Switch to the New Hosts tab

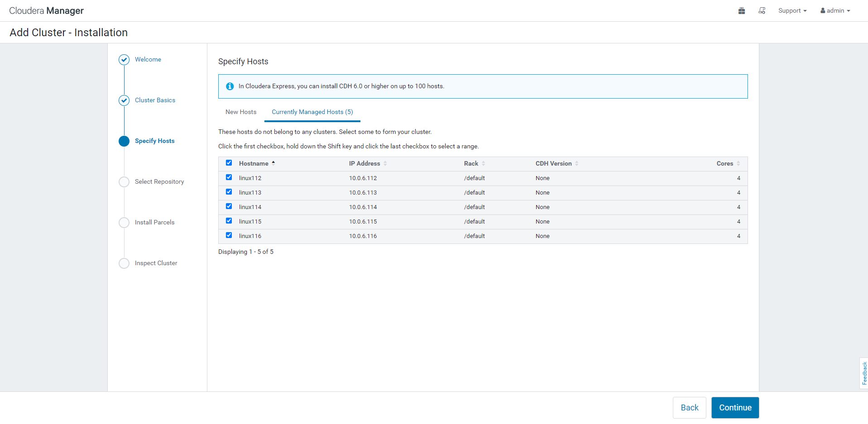(x=241, y=112)
